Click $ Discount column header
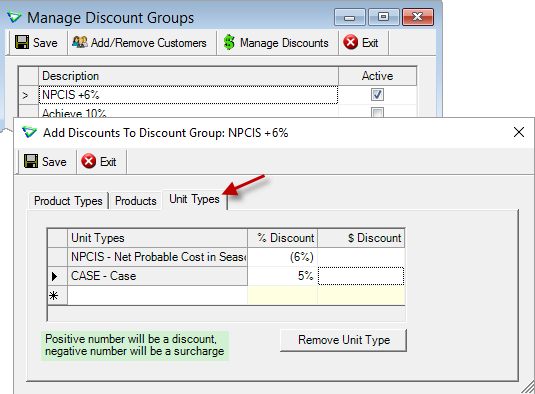The width and height of the screenshot is (535, 394). click(x=361, y=238)
